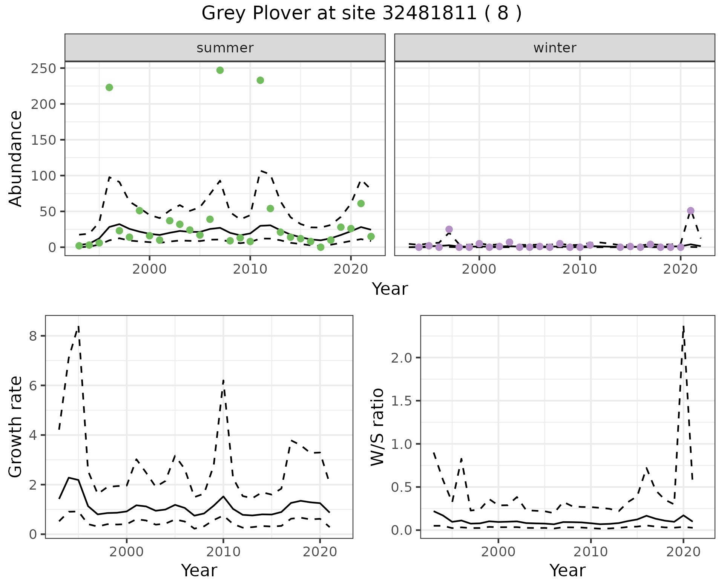The image size is (724, 588).
Task: Click the winter facet header strip
Action: coord(554,48)
